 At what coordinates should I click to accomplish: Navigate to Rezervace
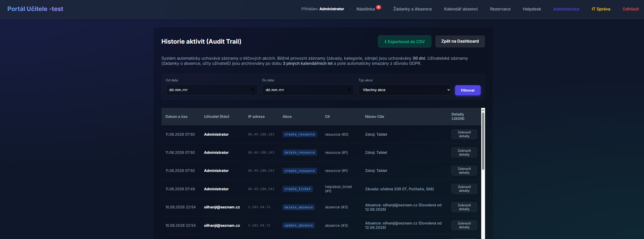click(500, 9)
